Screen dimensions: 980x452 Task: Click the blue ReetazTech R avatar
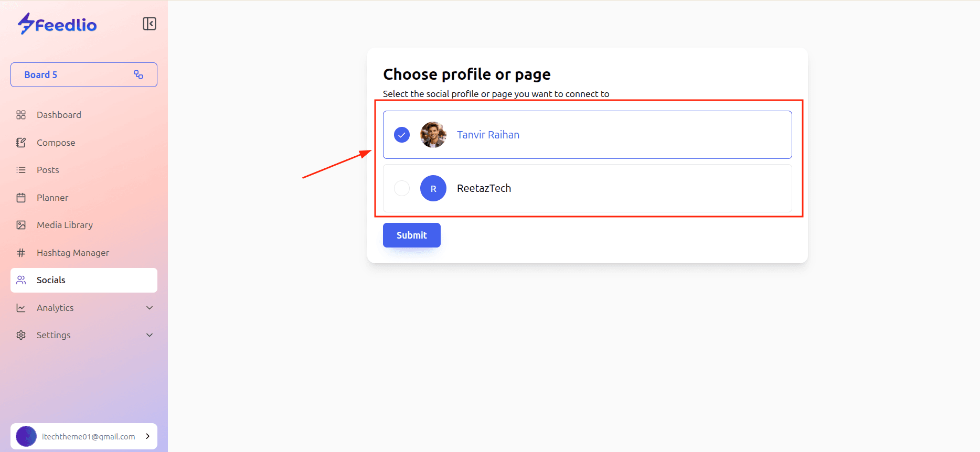coord(433,188)
